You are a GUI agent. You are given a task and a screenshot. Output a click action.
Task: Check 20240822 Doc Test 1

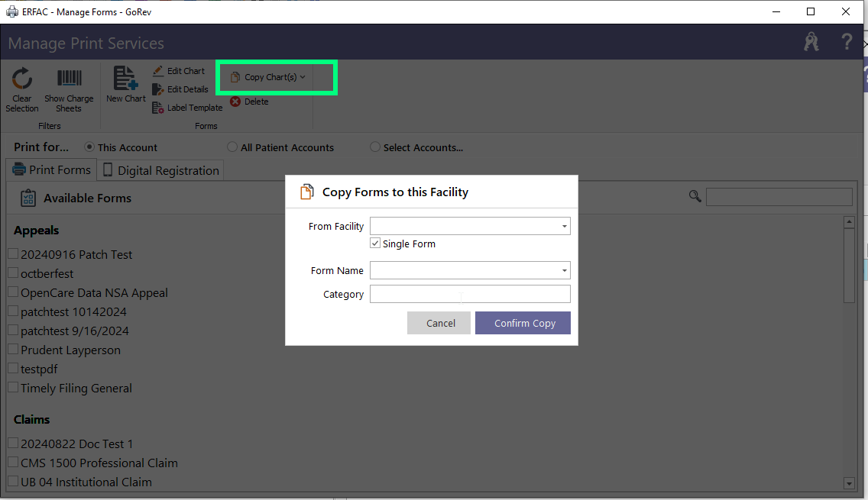[x=13, y=443]
